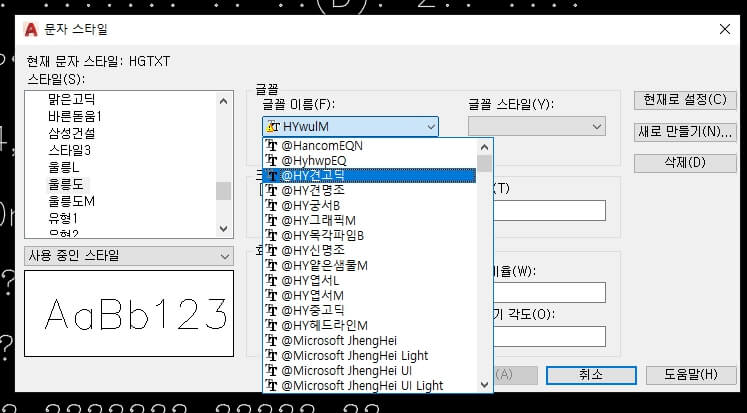Select @HY얕은샘물M font
Image resolution: width=747 pixels, height=413 pixels.
coord(370,265)
